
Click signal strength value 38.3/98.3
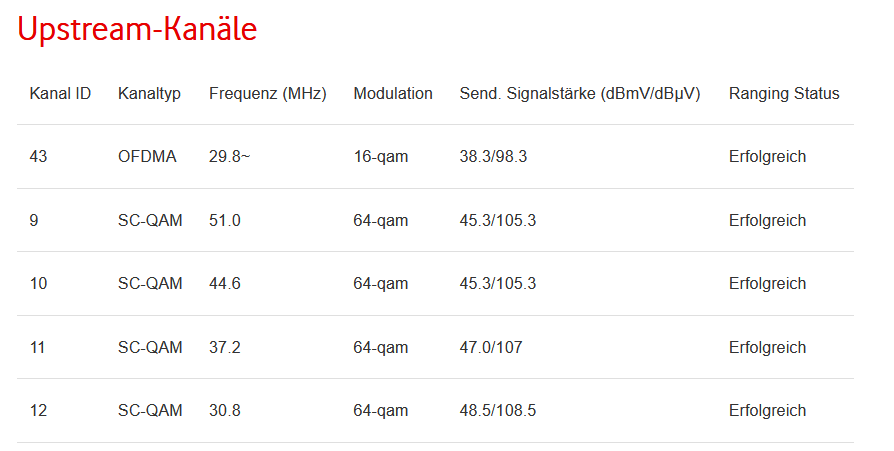click(493, 157)
